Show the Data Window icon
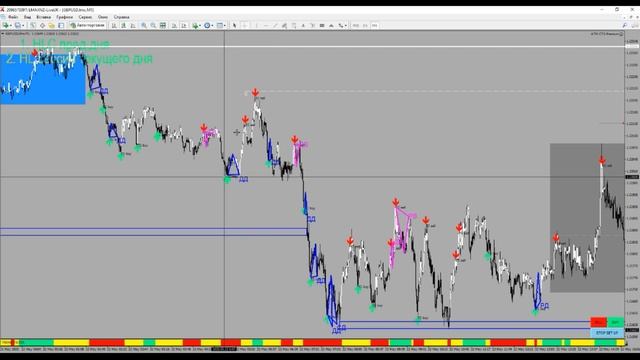640x360 pixels. click(42, 25)
